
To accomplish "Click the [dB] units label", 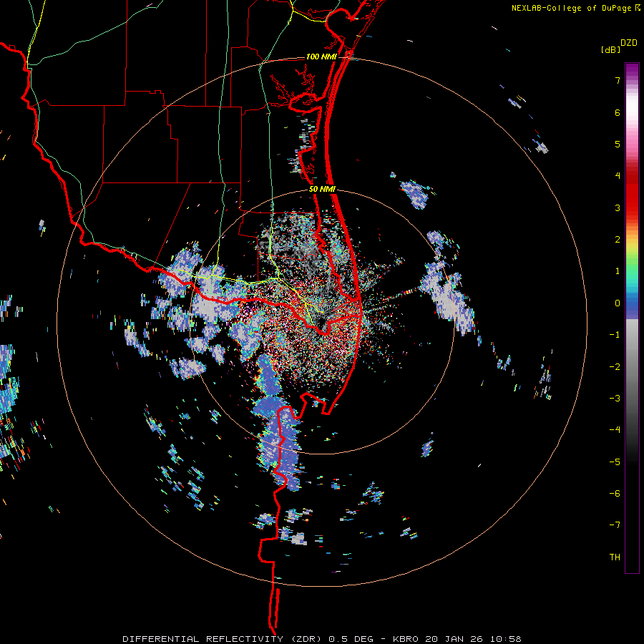I will (611, 49).
